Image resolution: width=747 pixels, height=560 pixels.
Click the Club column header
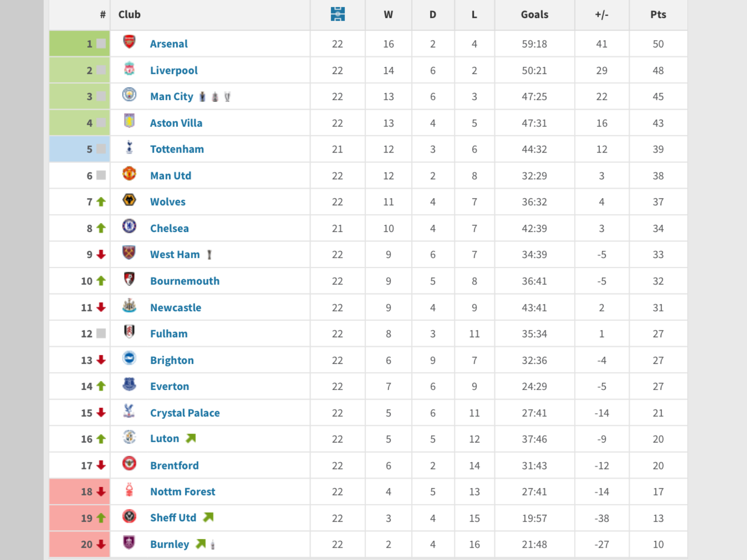pos(129,15)
